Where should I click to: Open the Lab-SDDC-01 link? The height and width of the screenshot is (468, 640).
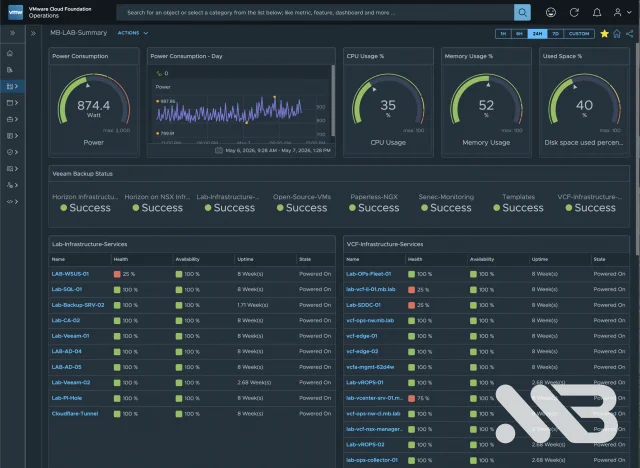363,305
